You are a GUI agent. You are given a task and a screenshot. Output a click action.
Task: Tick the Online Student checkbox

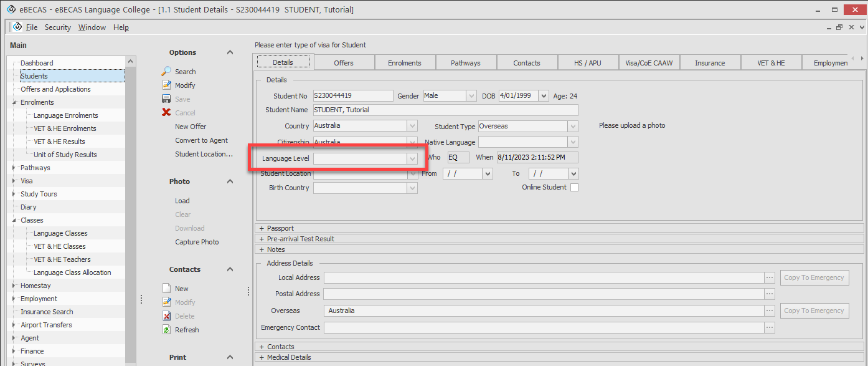pos(574,188)
